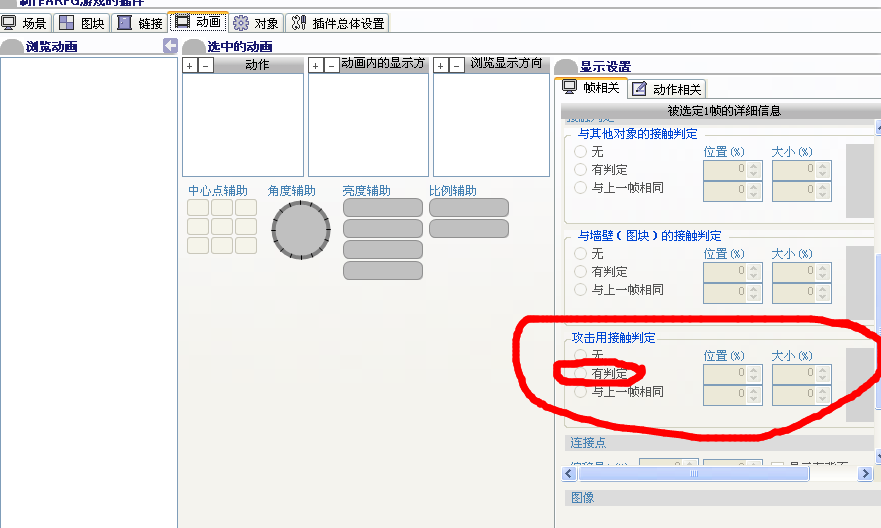Viewport: 881px width, 528px height.
Task: Select 与上一帧相同 under 与其他对象的接触判定
Action: [x=580, y=188]
